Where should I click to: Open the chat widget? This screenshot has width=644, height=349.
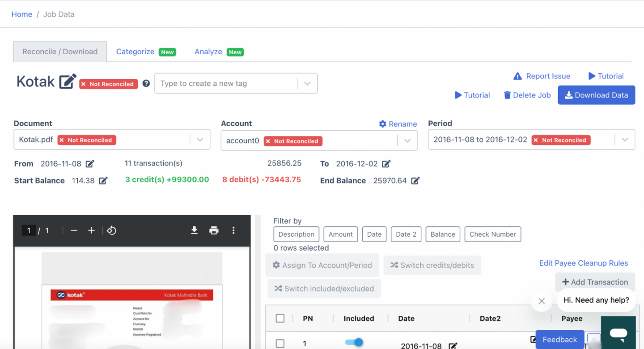coord(619,332)
